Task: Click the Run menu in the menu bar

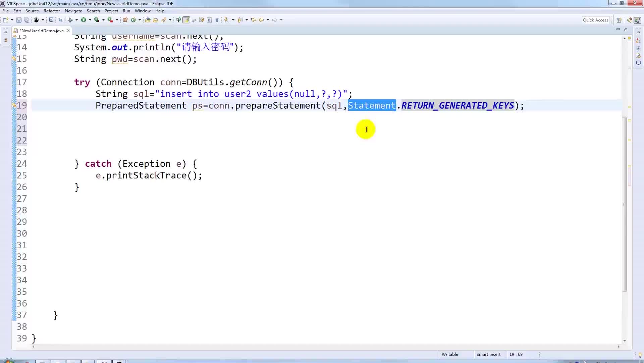Action: click(126, 11)
